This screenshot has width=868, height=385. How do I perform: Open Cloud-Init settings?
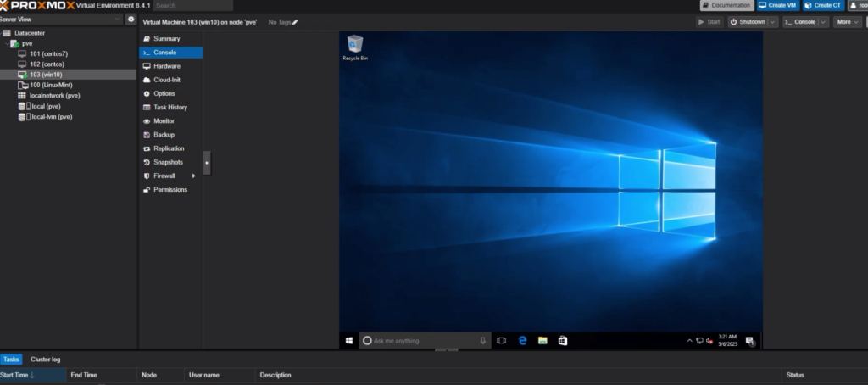pos(170,80)
